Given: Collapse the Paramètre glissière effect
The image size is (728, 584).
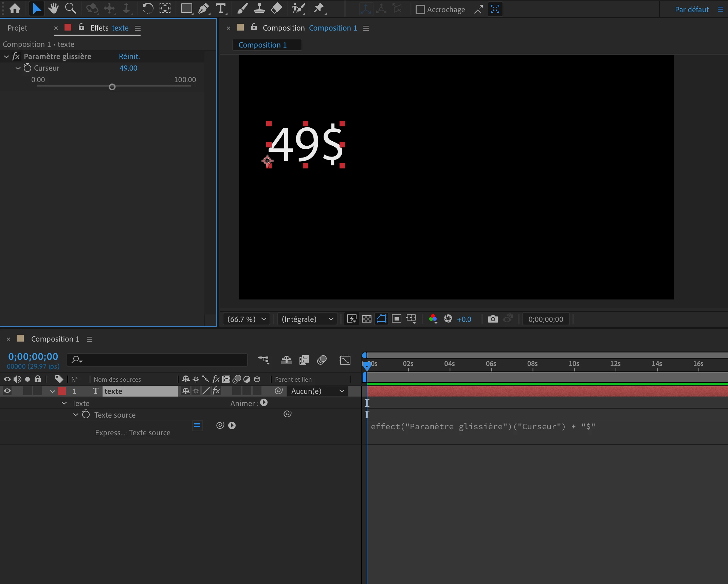Looking at the screenshot, I should 6,57.
